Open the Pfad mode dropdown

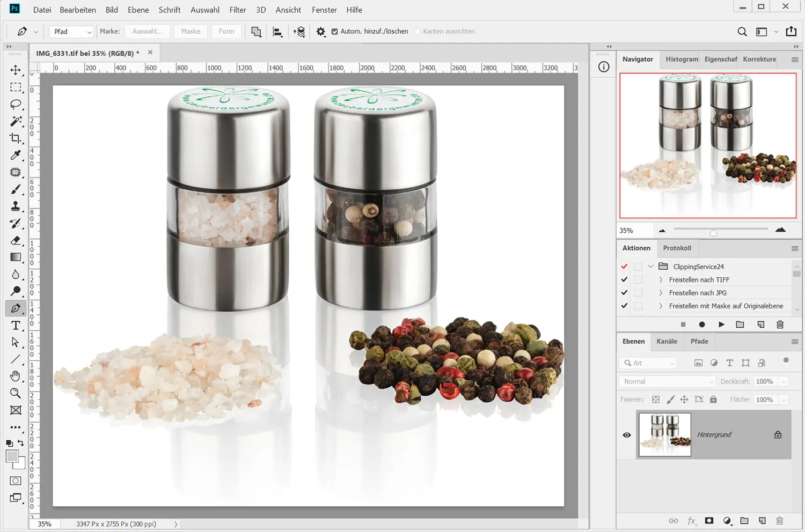coord(72,32)
